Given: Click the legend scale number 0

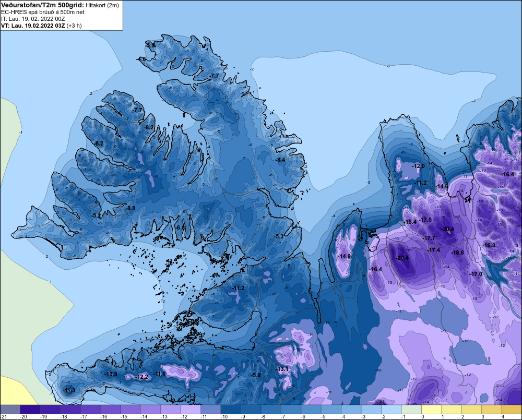Looking at the screenshot, I should [423, 417].
